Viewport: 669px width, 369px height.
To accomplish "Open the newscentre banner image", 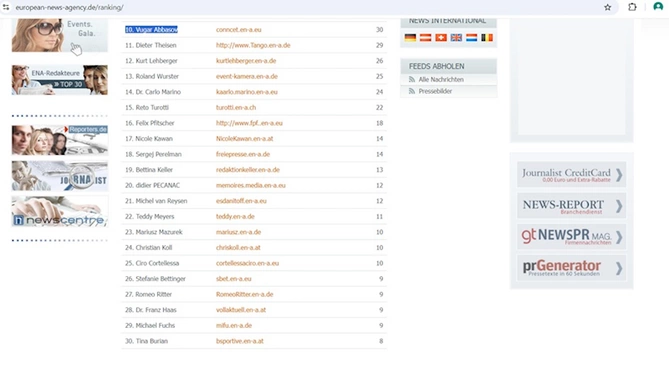I will tap(60, 212).
